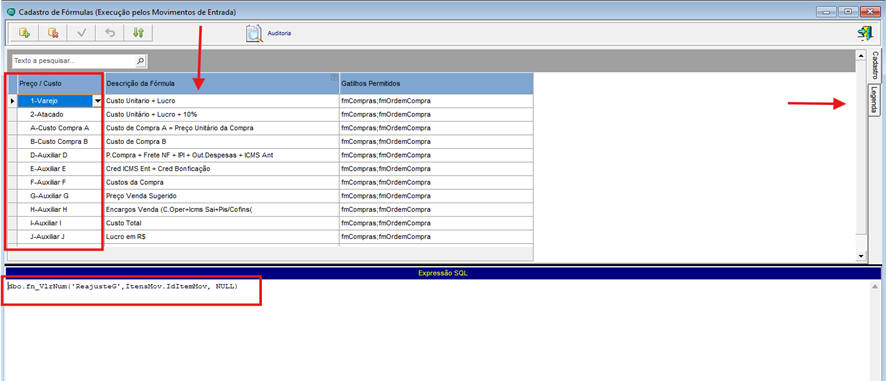The height and width of the screenshot is (381, 886).
Task: Select the A-Custo Compra A row
Action: click(x=60, y=128)
